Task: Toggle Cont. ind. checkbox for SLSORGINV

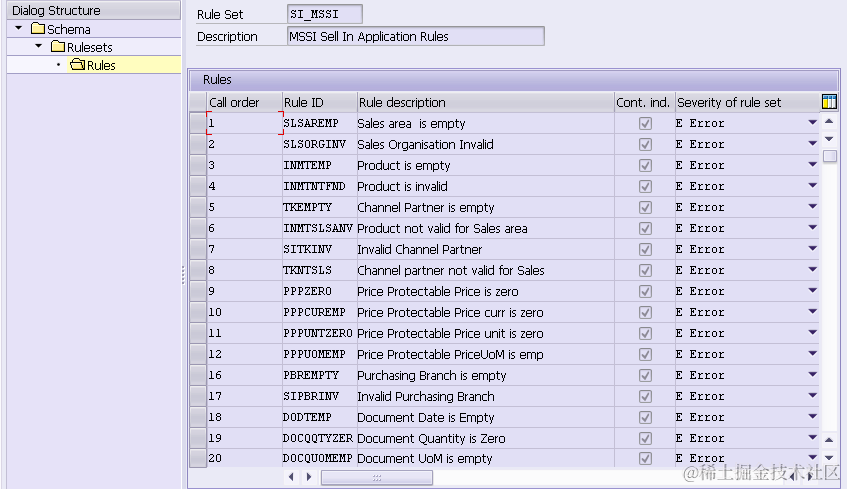Action: (645, 144)
